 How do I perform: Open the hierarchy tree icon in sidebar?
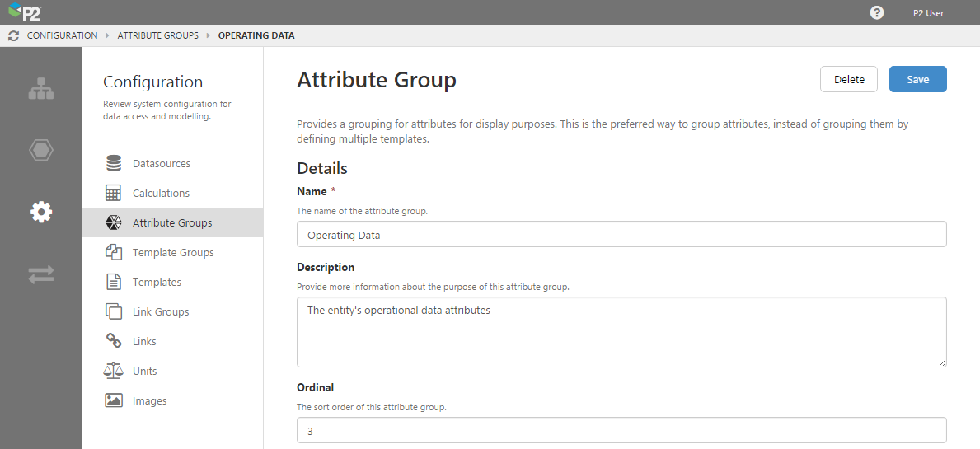(41, 89)
